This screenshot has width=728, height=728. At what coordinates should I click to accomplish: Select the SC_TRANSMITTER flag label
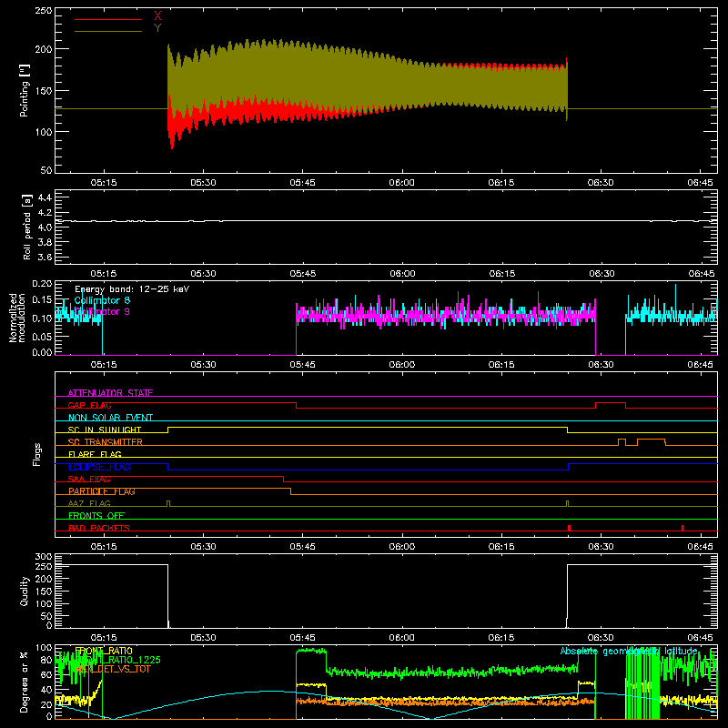(106, 442)
